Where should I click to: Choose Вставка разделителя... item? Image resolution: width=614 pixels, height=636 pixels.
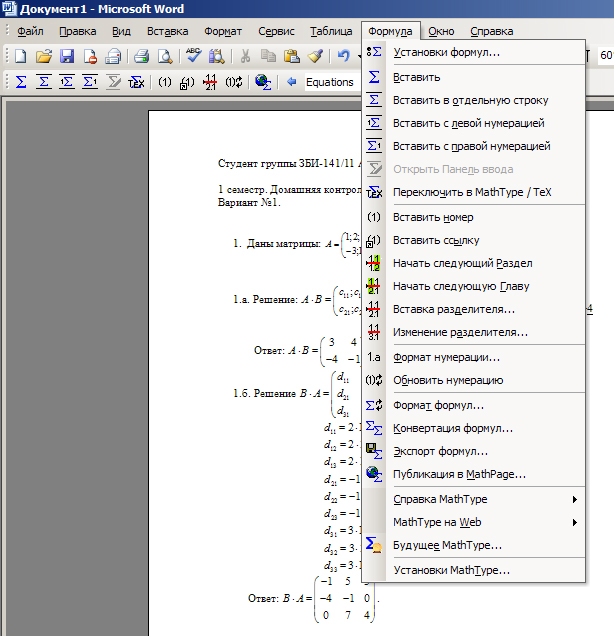tap(475, 309)
